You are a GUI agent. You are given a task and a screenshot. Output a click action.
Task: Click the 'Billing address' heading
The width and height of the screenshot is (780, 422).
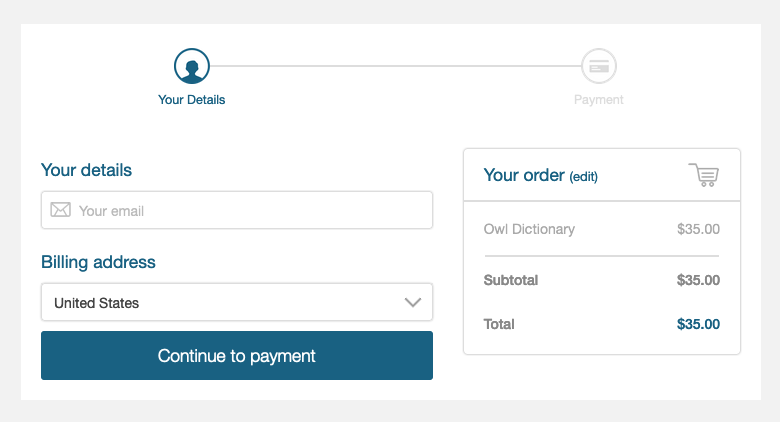tap(98, 262)
